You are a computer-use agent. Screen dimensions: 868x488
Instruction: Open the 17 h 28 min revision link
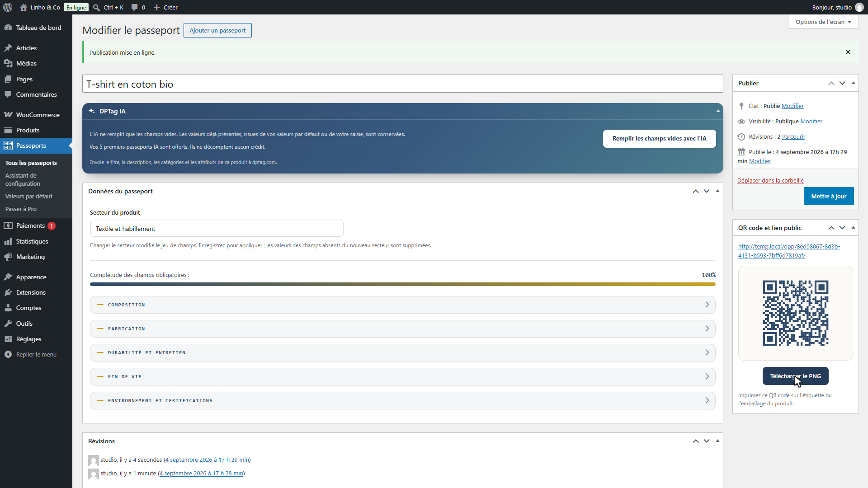coord(201,473)
